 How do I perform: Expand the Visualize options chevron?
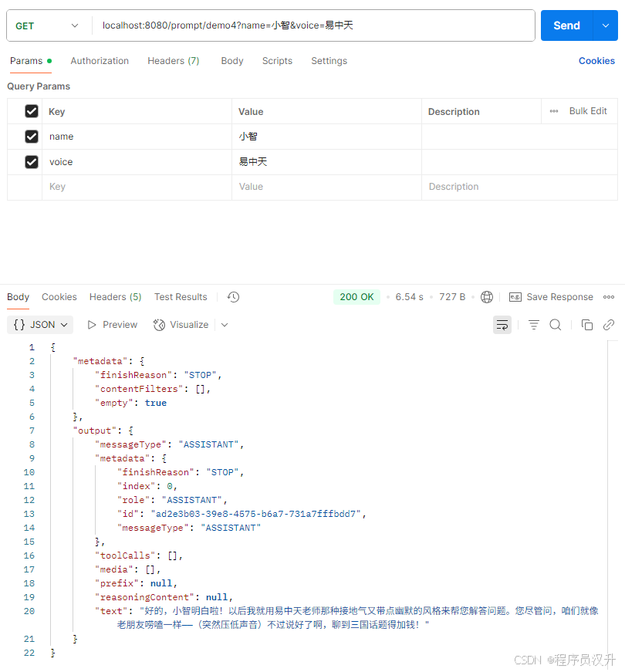[x=225, y=325]
